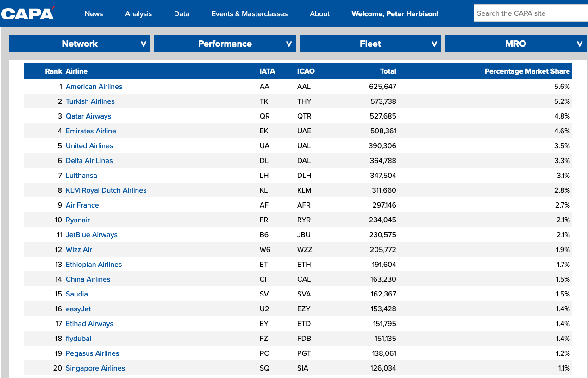
Task: Open China Airlines link
Action: (88, 279)
